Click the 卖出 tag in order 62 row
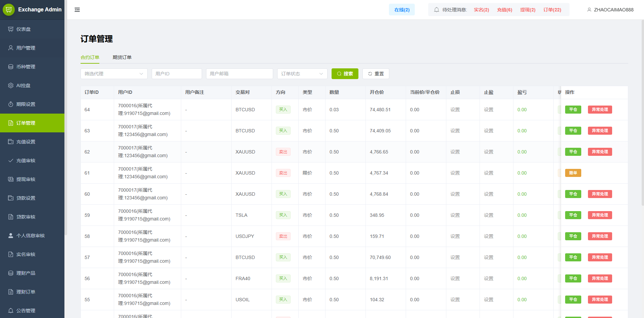 point(283,152)
